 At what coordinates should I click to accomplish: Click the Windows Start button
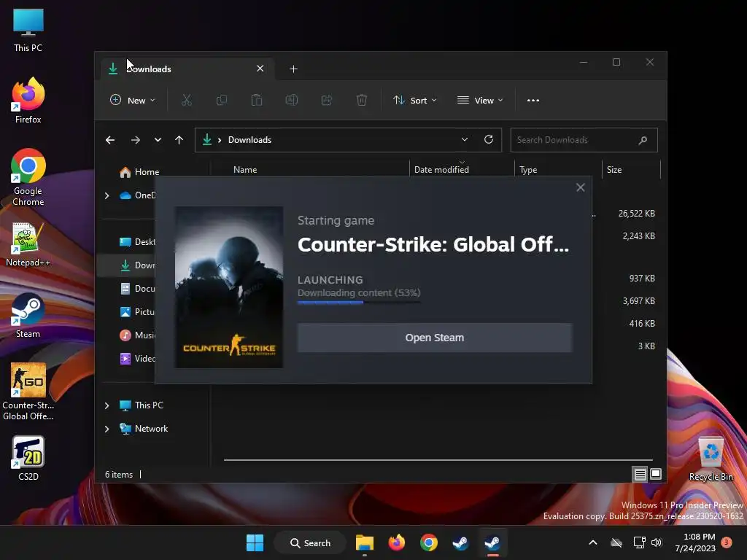pos(255,542)
